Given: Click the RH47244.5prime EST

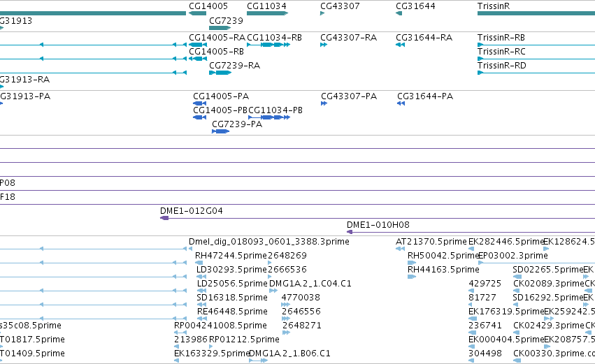Looking at the screenshot, I should click(x=199, y=263).
